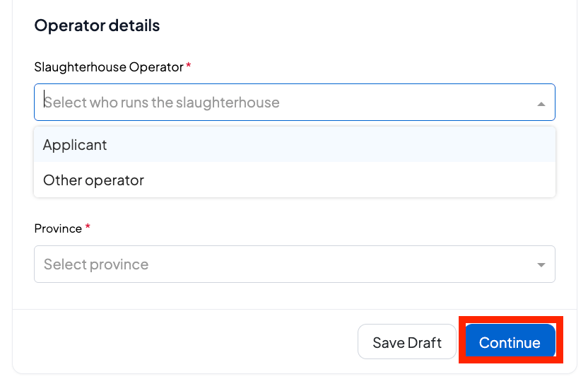Save the form as a draft

pyautogui.click(x=407, y=342)
